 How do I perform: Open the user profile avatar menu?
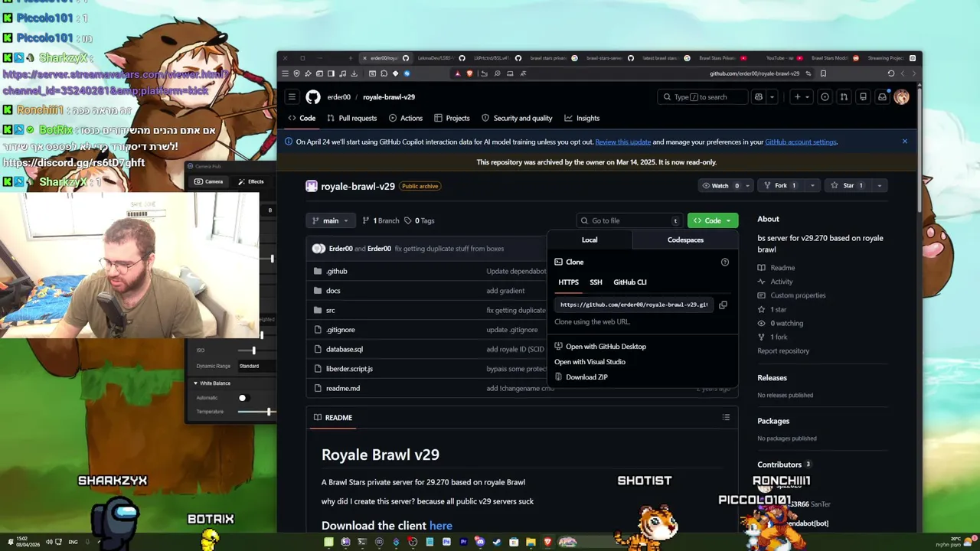click(901, 97)
